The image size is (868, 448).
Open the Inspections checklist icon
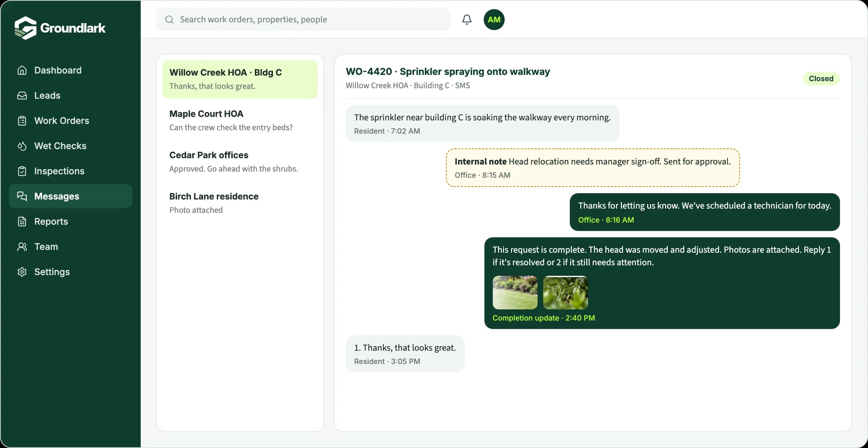click(x=22, y=171)
